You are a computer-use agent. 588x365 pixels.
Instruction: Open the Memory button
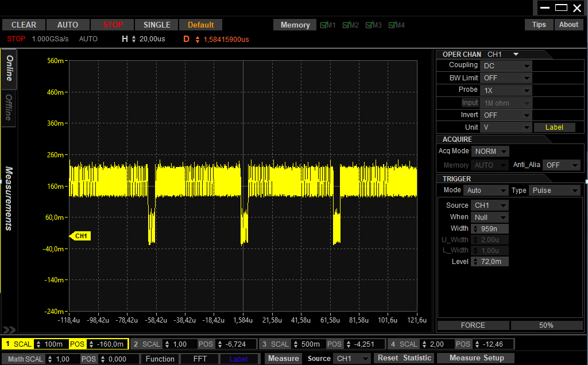295,25
